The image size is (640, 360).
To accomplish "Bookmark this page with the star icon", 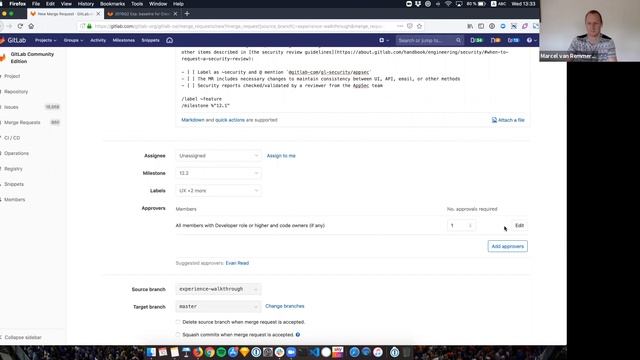I will coord(419,26).
